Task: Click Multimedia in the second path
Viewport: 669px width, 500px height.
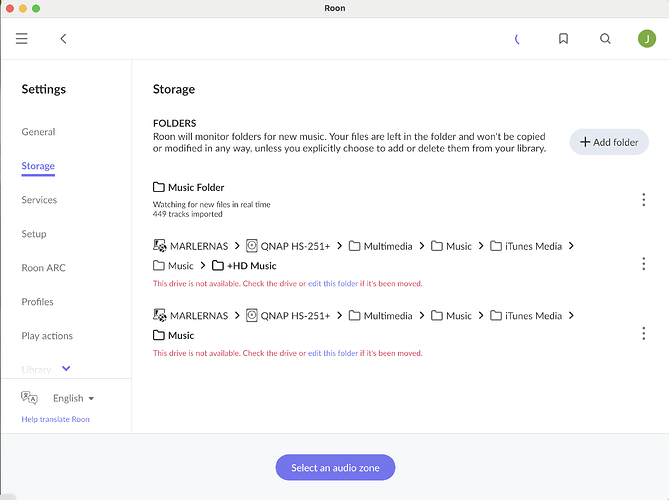Action: 388,316
